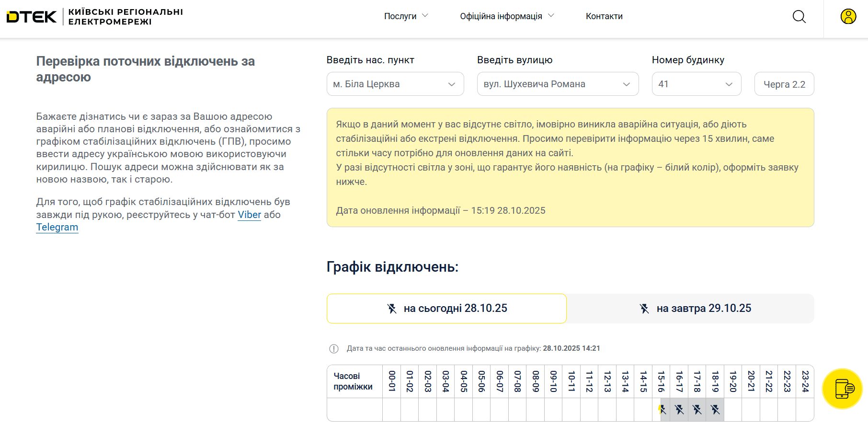
Task: Open the search magnifier icon
Action: coord(799,17)
